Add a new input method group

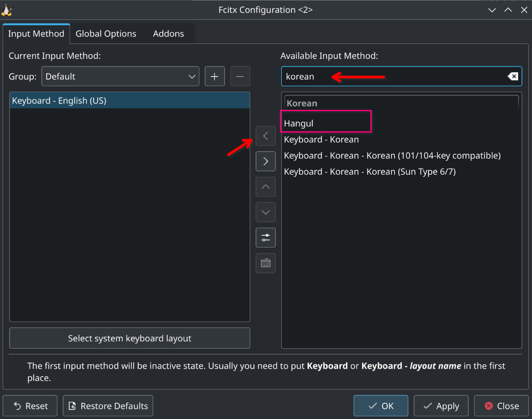click(214, 76)
